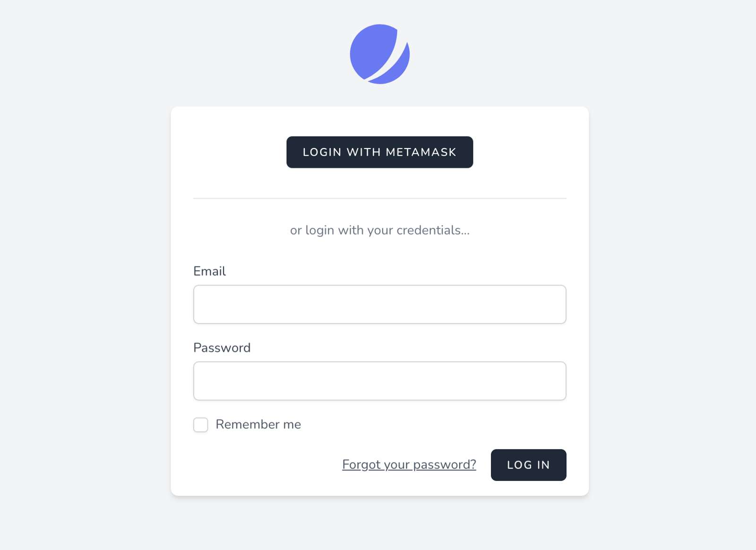The image size is (756, 550).
Task: Open the Forgot your password link
Action: [x=409, y=464]
